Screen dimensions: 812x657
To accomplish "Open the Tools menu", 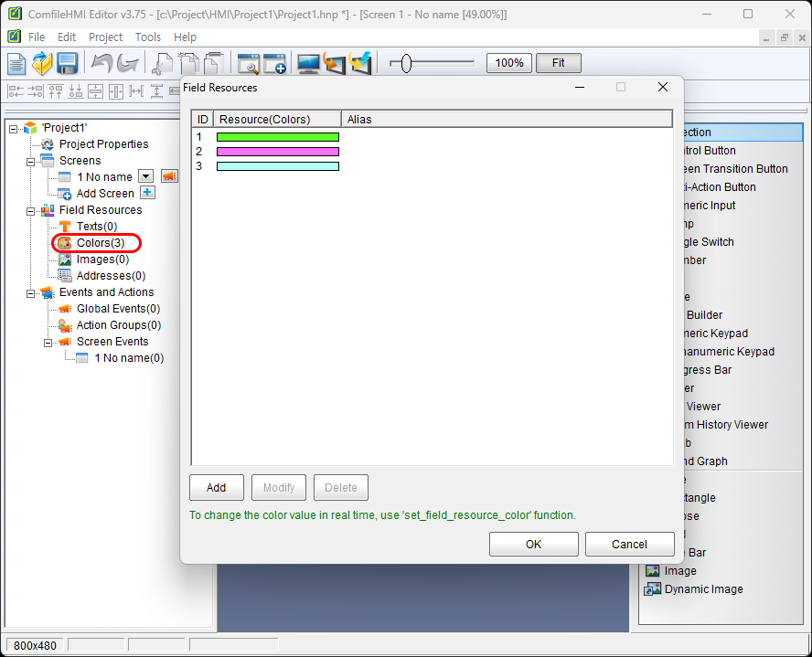I will click(147, 37).
